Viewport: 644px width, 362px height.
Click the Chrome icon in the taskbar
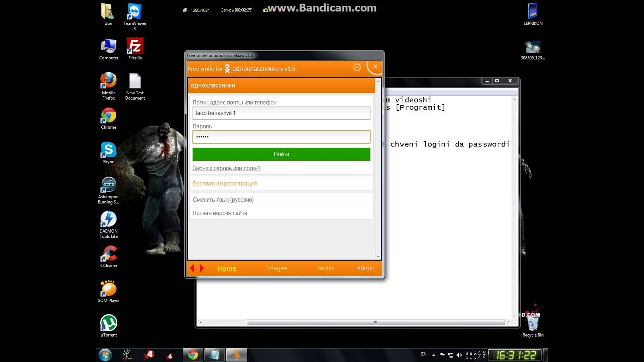coord(193,355)
